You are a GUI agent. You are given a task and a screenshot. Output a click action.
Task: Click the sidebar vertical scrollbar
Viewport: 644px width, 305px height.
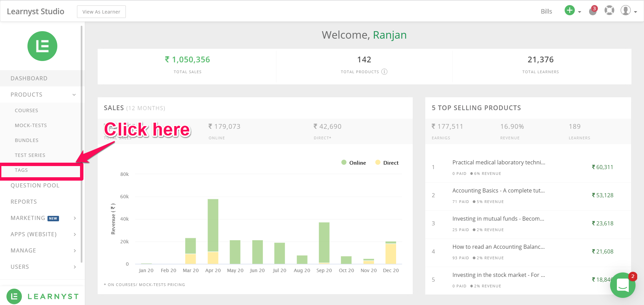82,144
